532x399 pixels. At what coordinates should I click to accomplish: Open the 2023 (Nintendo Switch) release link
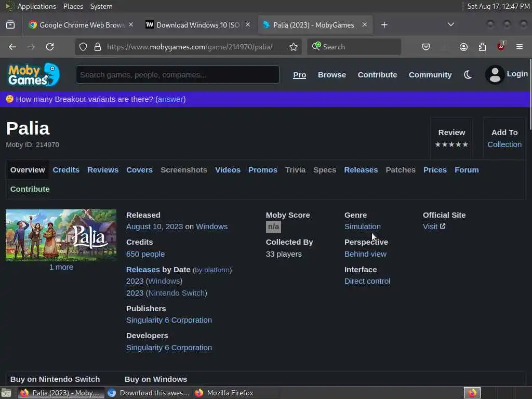click(167, 293)
